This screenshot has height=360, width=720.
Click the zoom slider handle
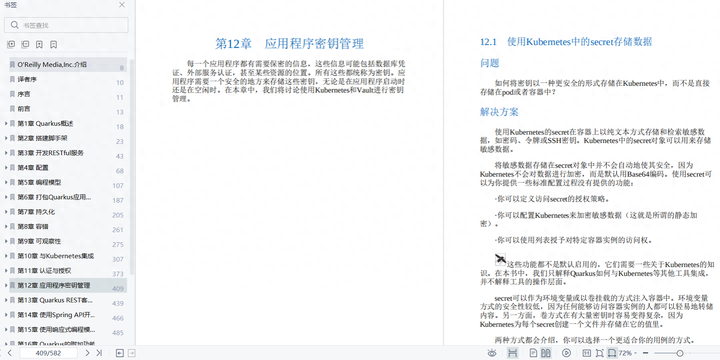click(x=680, y=353)
